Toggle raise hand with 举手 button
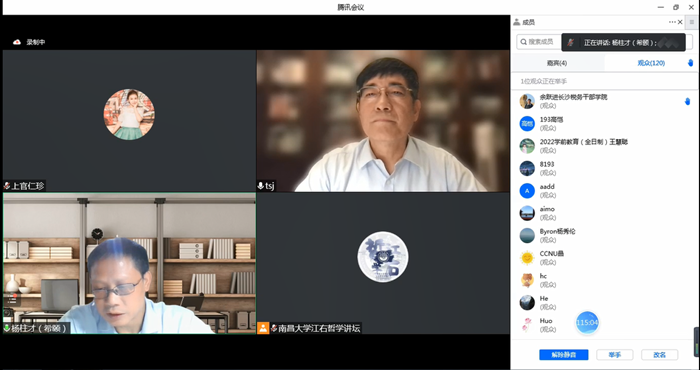 tap(615, 355)
